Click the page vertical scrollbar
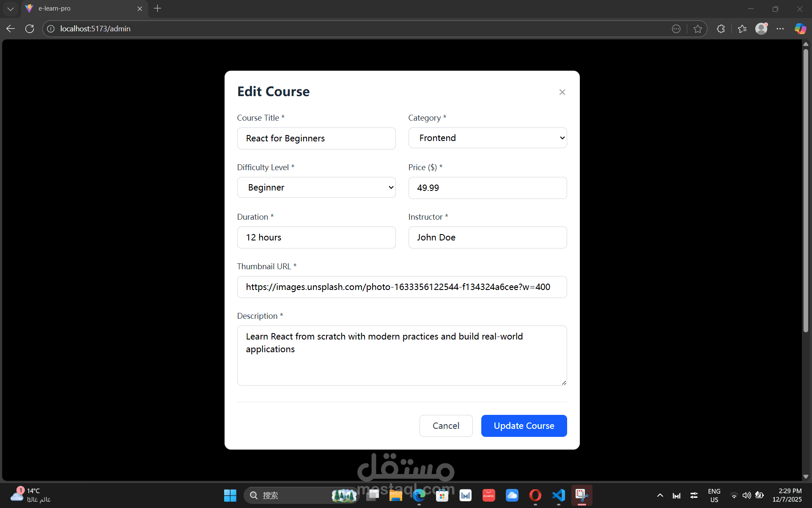 [806, 190]
